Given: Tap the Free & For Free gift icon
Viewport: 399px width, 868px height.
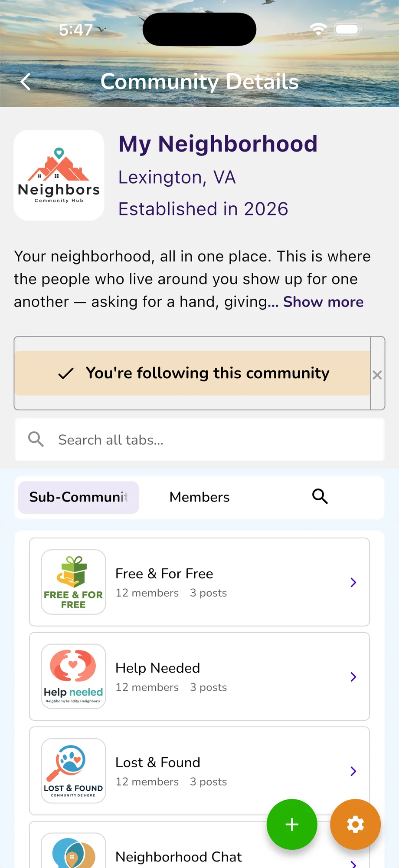Looking at the screenshot, I should point(73,582).
